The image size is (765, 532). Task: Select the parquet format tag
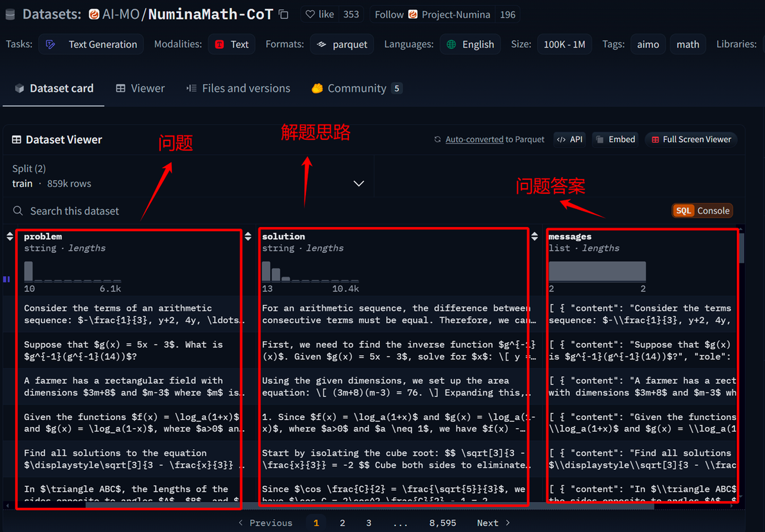pos(342,44)
